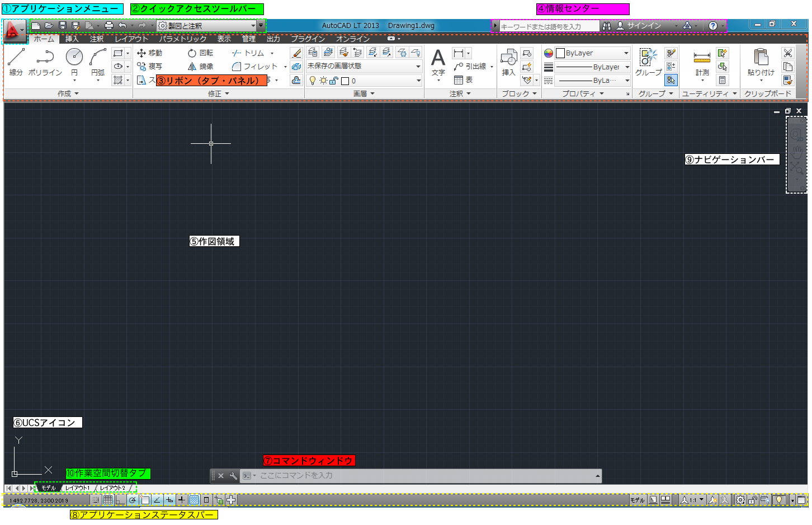The width and height of the screenshot is (812, 525).
Task: Switch to the 表示 ribbon tab
Action: (224, 39)
